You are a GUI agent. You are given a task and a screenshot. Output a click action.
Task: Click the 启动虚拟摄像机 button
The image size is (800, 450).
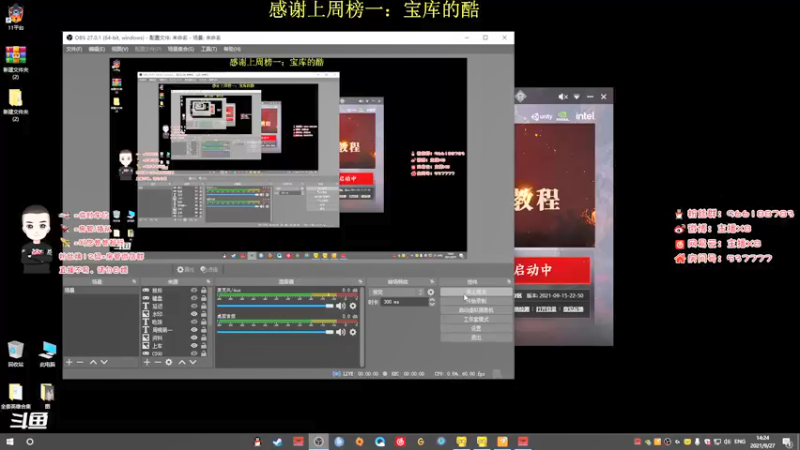tap(476, 310)
